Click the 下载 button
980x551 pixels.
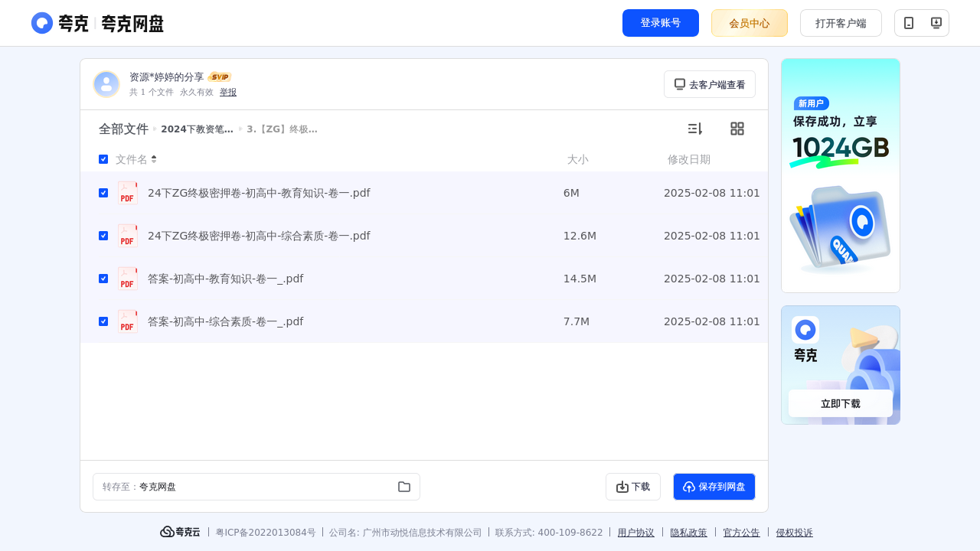[633, 487]
